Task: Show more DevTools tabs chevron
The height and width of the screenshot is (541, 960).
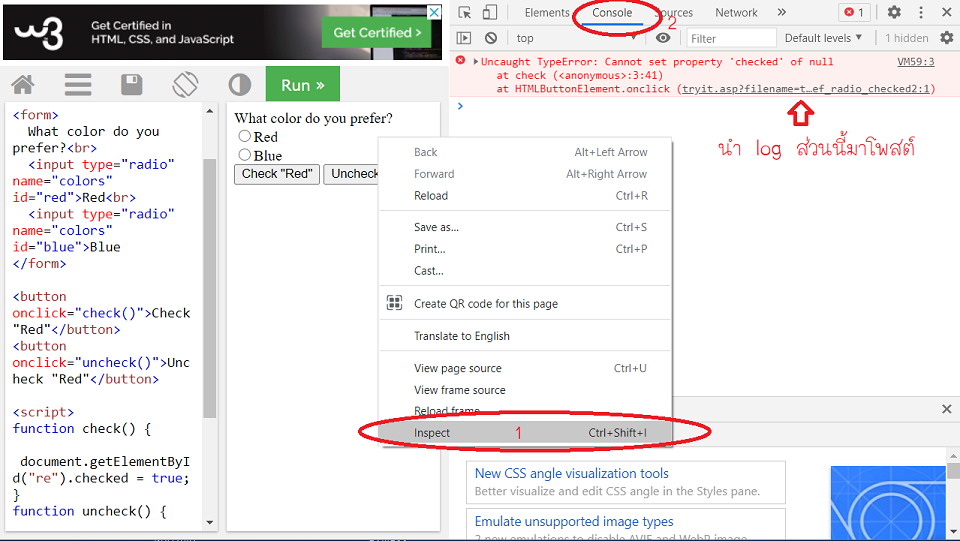Action: (781, 13)
